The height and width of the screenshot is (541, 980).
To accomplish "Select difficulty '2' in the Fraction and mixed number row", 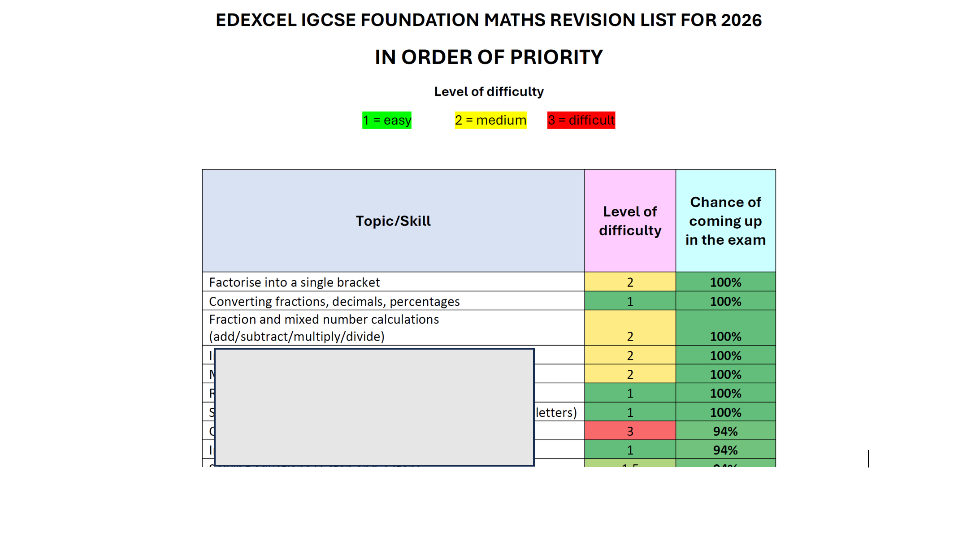I will pos(630,328).
